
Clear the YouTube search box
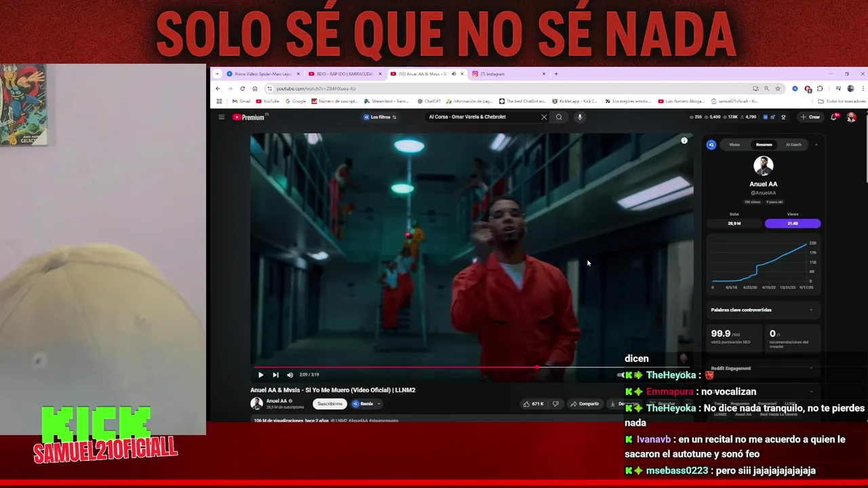coord(544,117)
